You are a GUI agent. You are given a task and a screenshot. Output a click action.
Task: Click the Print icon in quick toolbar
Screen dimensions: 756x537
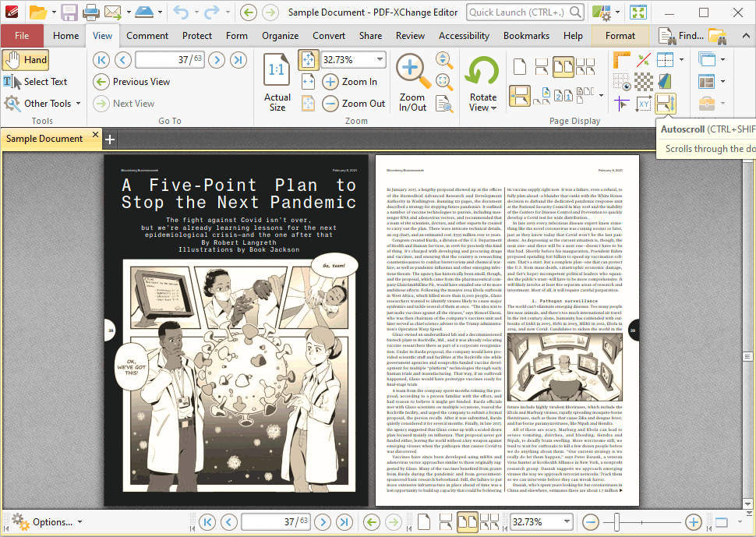(90, 12)
